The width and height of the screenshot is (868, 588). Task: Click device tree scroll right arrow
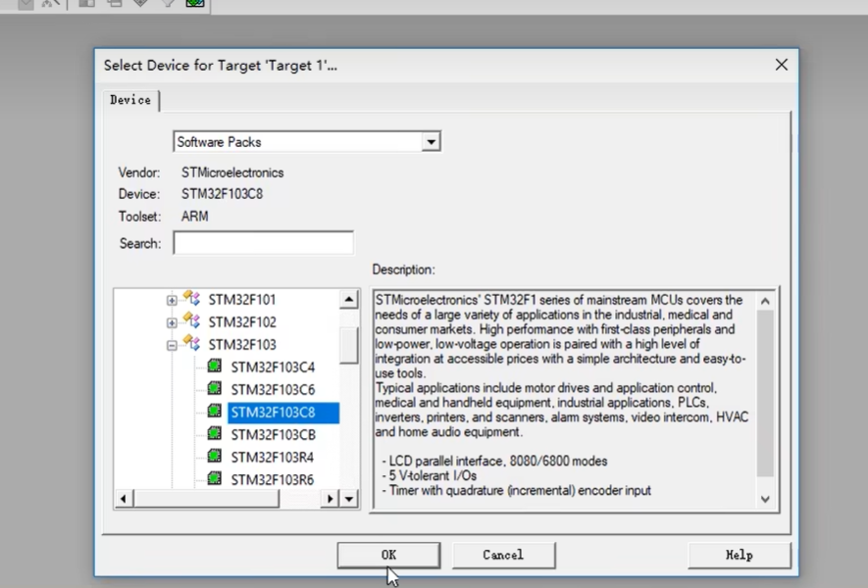pos(330,499)
